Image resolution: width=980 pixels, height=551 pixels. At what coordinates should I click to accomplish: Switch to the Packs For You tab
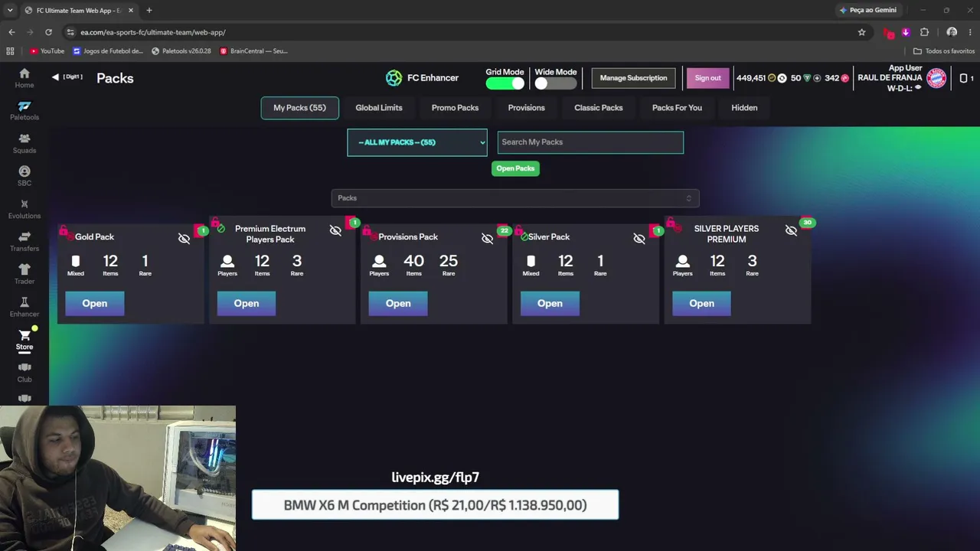coord(677,108)
